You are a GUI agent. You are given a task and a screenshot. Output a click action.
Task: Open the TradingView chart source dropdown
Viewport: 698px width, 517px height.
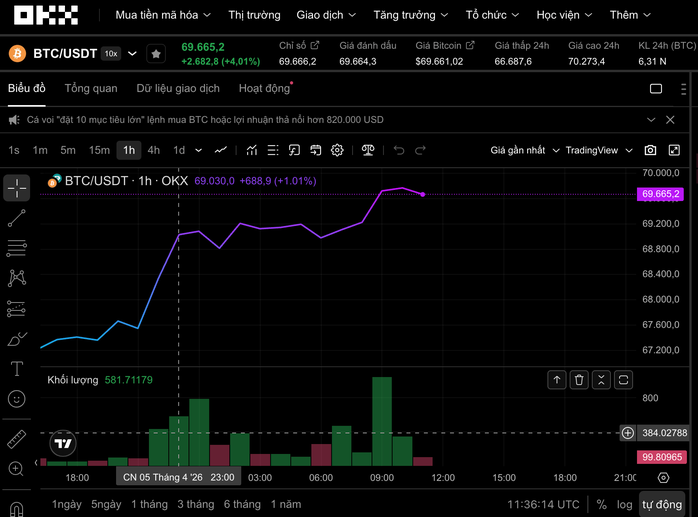[599, 150]
